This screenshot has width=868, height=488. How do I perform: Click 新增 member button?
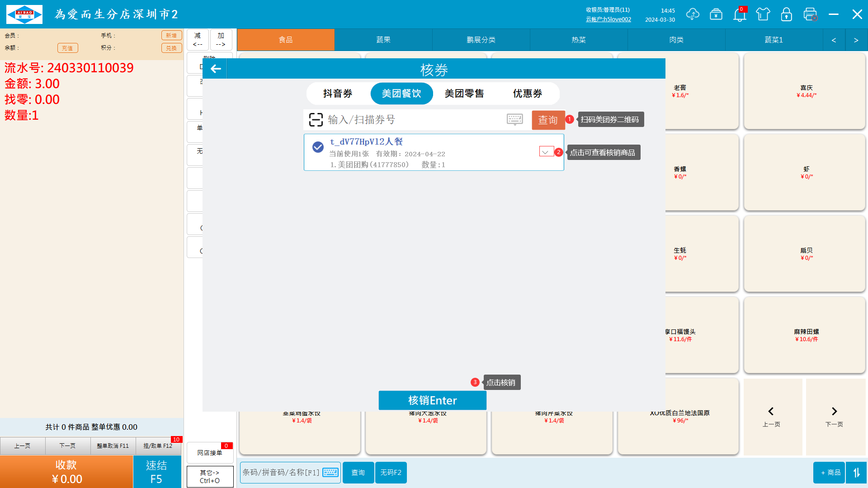point(171,36)
